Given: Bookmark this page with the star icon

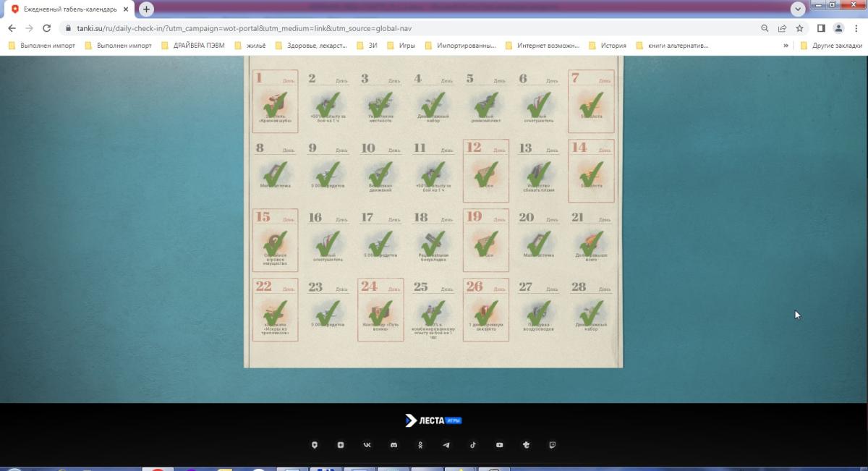Looking at the screenshot, I should point(799,28).
